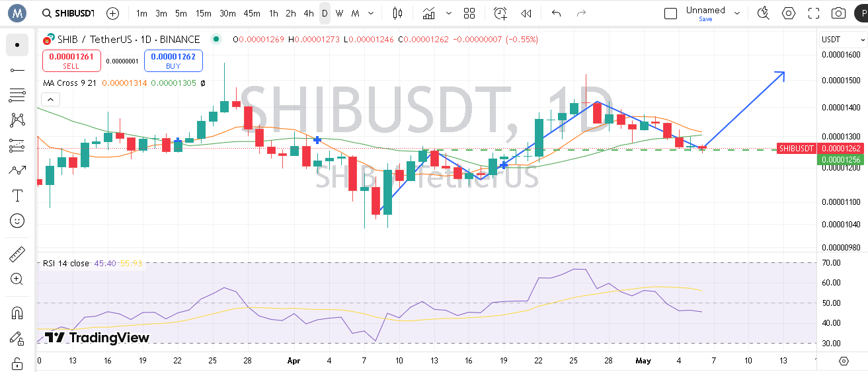Collapse the indicator legend chevron
This screenshot has width=868, height=372.
point(50,100)
